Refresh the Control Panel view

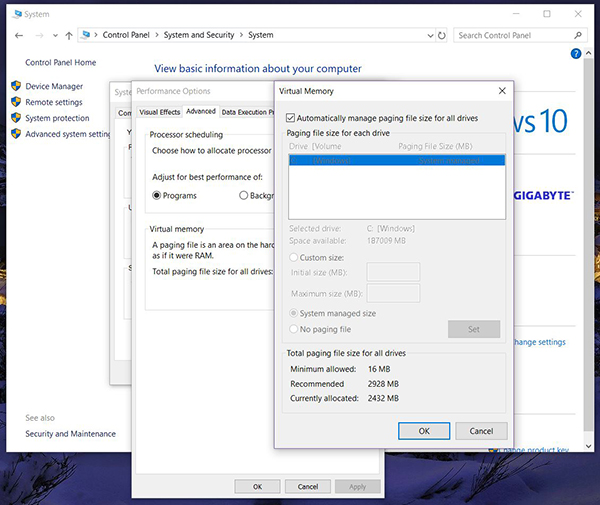click(442, 36)
